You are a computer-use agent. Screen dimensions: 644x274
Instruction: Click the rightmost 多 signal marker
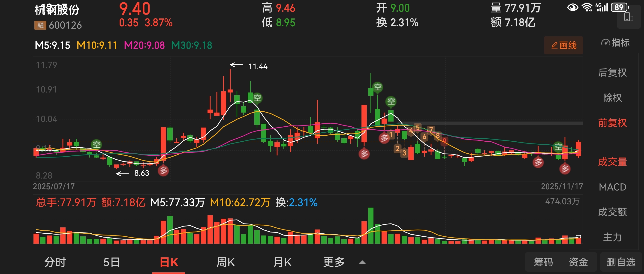(x=565, y=169)
